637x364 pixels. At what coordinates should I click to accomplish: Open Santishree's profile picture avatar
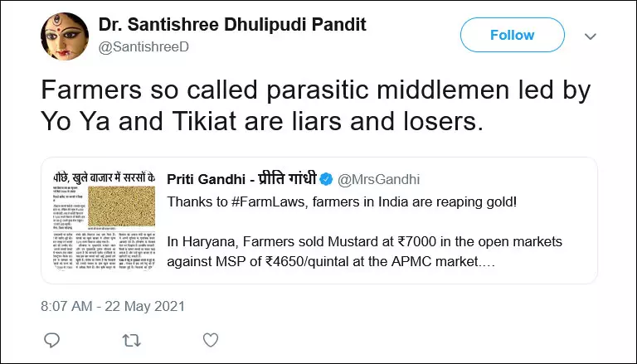[x=67, y=36]
